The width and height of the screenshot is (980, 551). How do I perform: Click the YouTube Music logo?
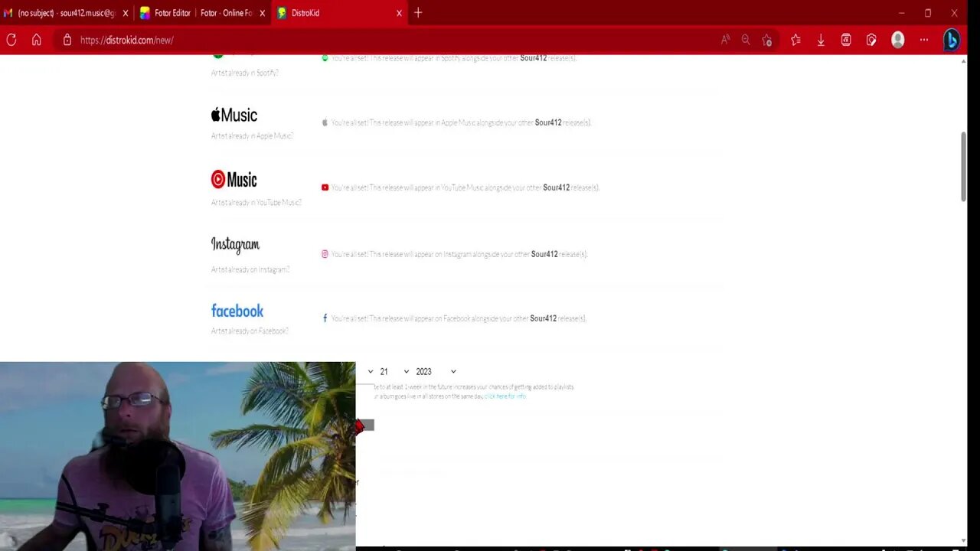point(234,179)
